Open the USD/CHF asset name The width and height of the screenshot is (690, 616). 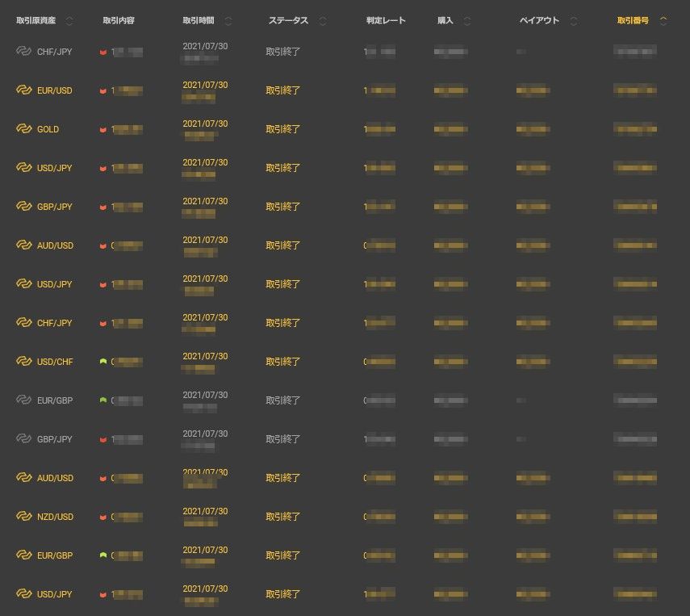point(55,362)
